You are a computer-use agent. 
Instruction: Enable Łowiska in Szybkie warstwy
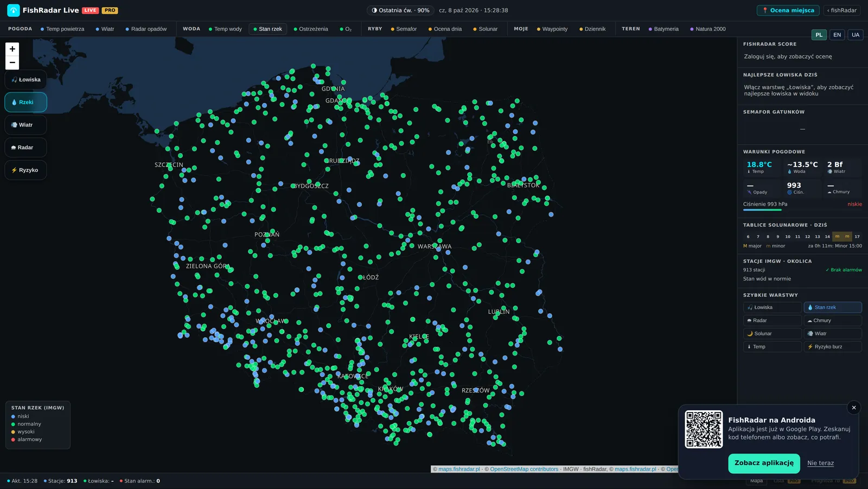pyautogui.click(x=772, y=308)
